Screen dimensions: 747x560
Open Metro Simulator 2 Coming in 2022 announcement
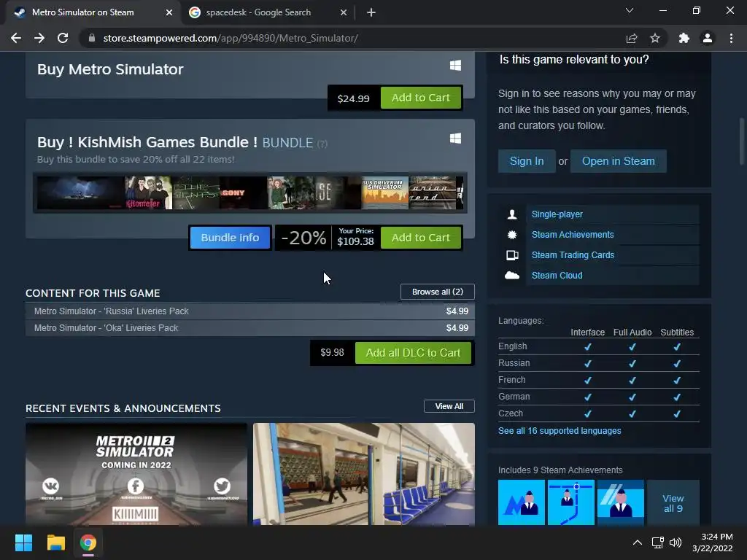pyautogui.click(x=136, y=474)
